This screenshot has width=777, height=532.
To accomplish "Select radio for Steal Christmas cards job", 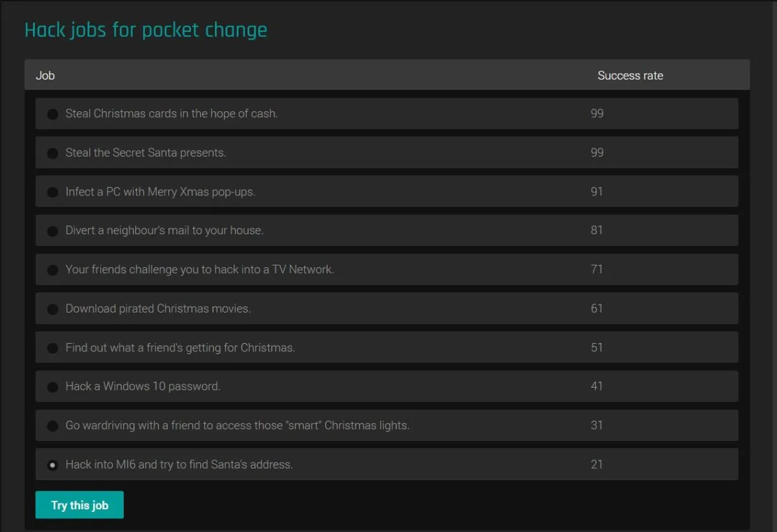I will pos(52,115).
